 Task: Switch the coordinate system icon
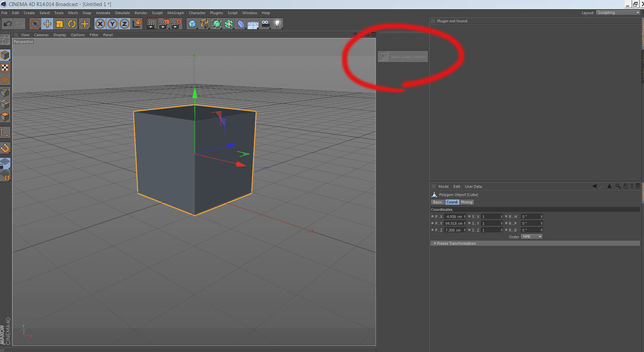(136, 24)
